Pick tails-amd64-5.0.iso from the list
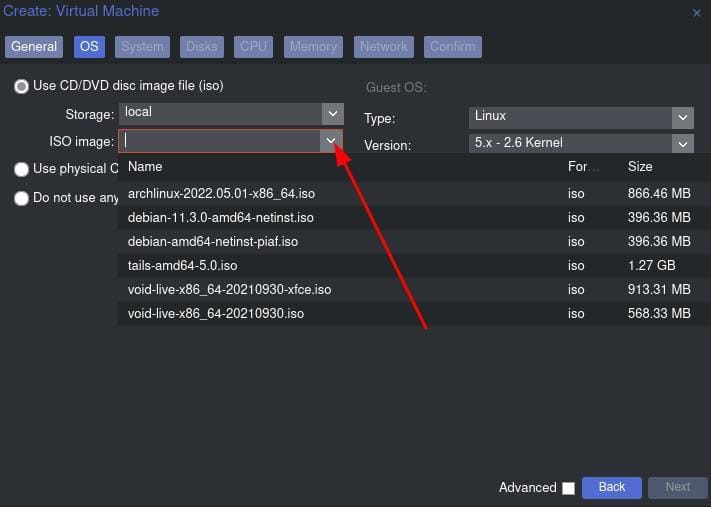This screenshot has width=711, height=507. 414,266
